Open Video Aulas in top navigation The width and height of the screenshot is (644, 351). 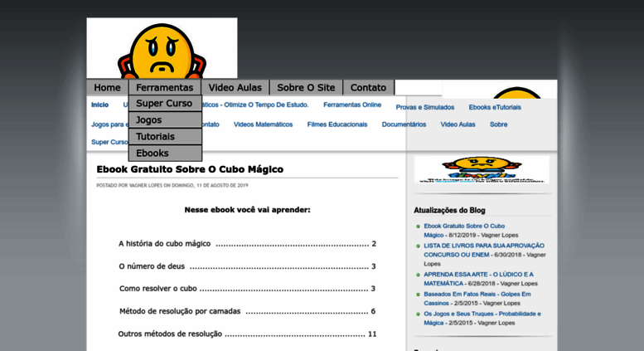235,88
